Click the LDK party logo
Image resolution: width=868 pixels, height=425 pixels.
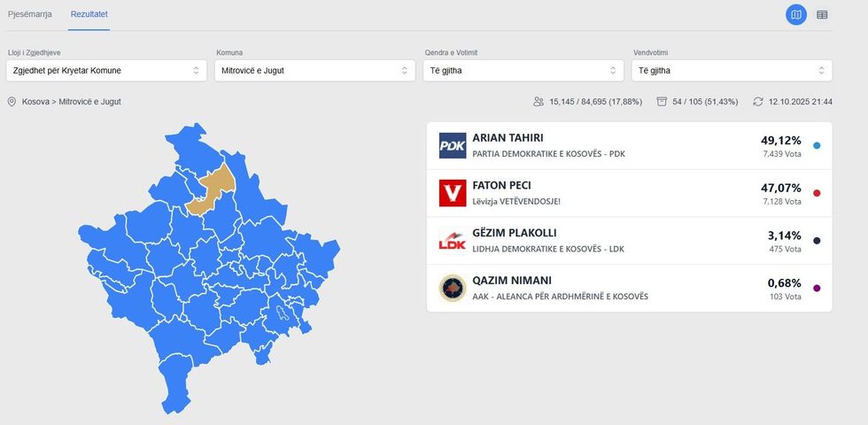click(453, 241)
